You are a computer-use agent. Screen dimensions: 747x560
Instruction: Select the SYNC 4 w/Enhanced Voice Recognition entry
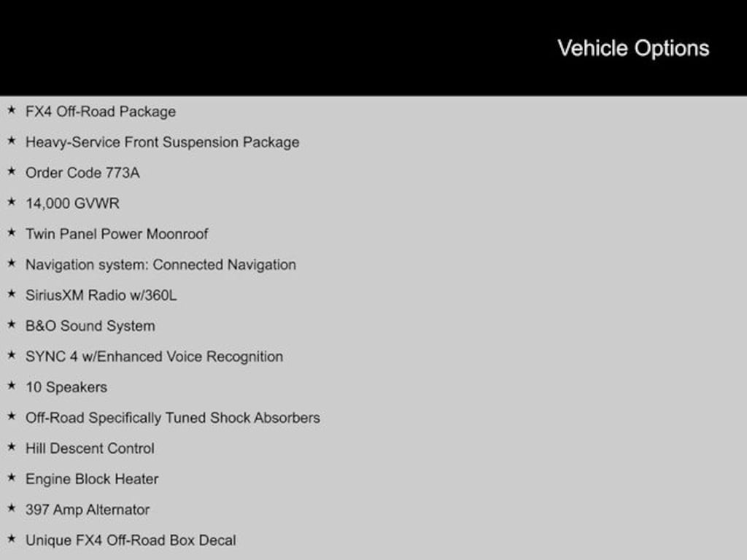coord(154,357)
